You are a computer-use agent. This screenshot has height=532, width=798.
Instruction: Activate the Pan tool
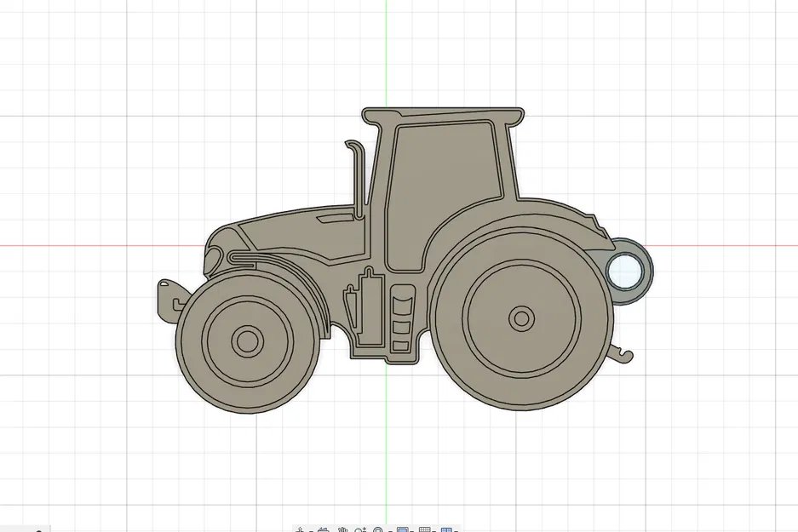(342, 527)
